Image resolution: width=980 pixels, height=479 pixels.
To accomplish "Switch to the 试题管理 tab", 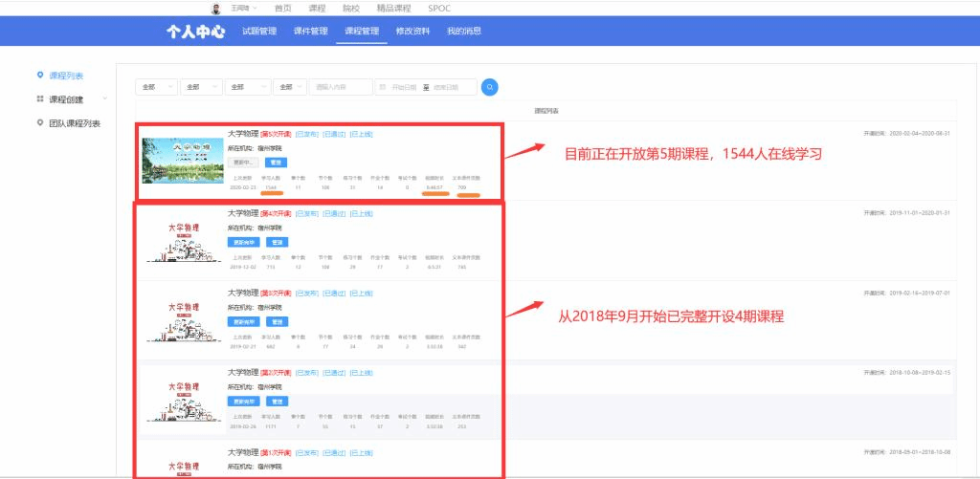I will (x=259, y=31).
